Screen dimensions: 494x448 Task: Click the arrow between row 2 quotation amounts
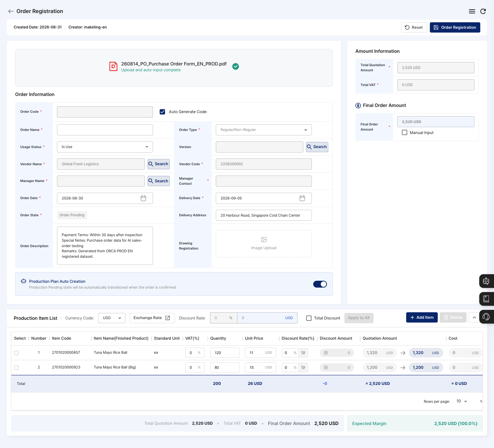(403, 367)
